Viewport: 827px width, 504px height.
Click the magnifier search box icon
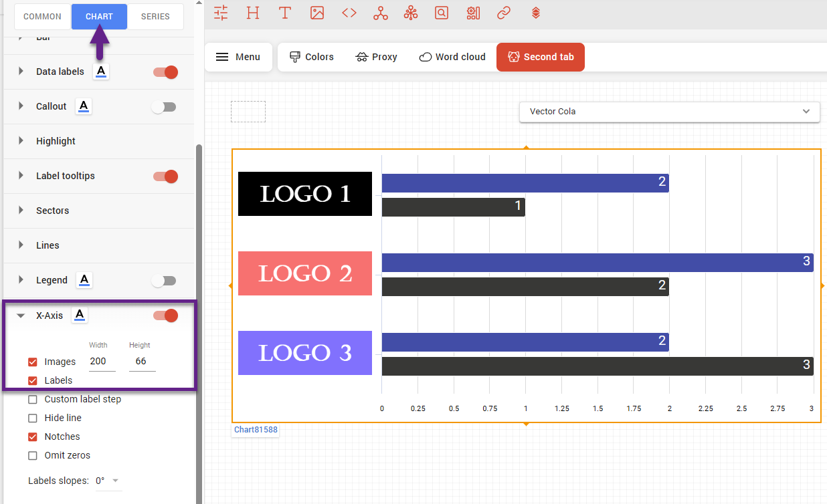tap(442, 13)
